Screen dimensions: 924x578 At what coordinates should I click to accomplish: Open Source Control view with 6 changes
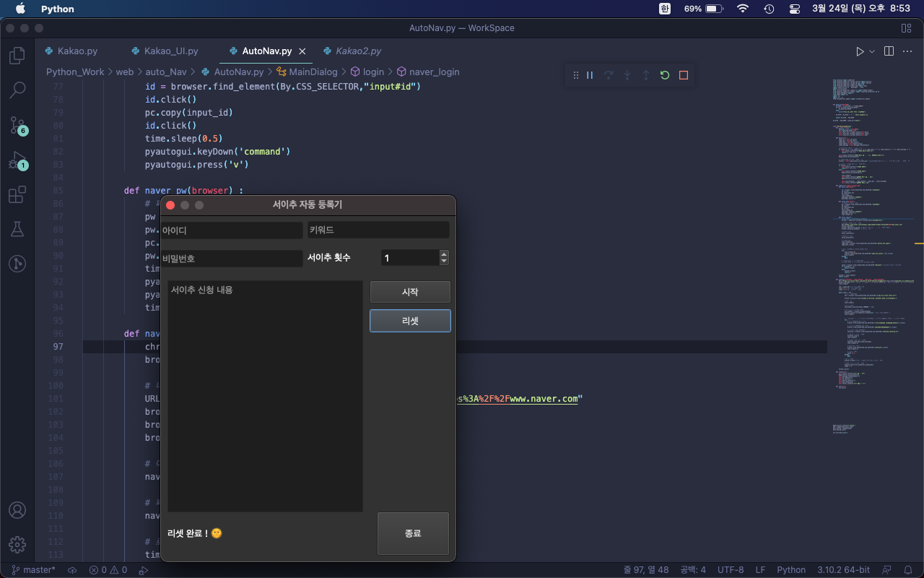click(x=17, y=125)
